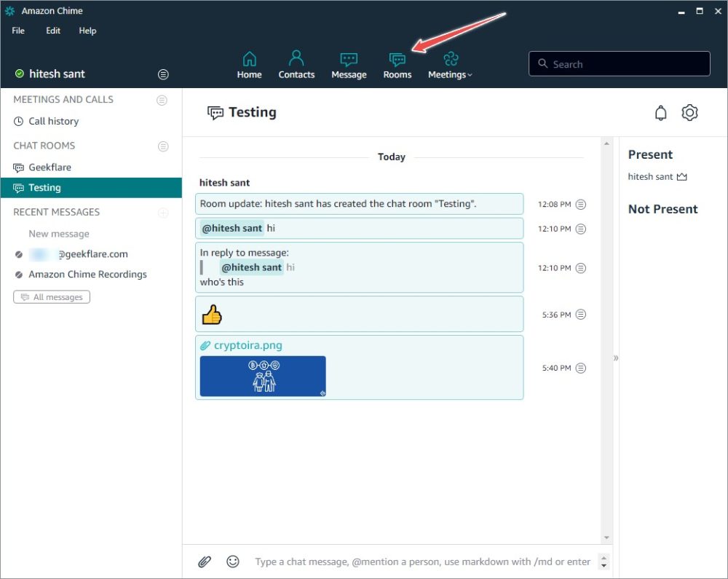Open options for the 5:40 PM message

(580, 369)
